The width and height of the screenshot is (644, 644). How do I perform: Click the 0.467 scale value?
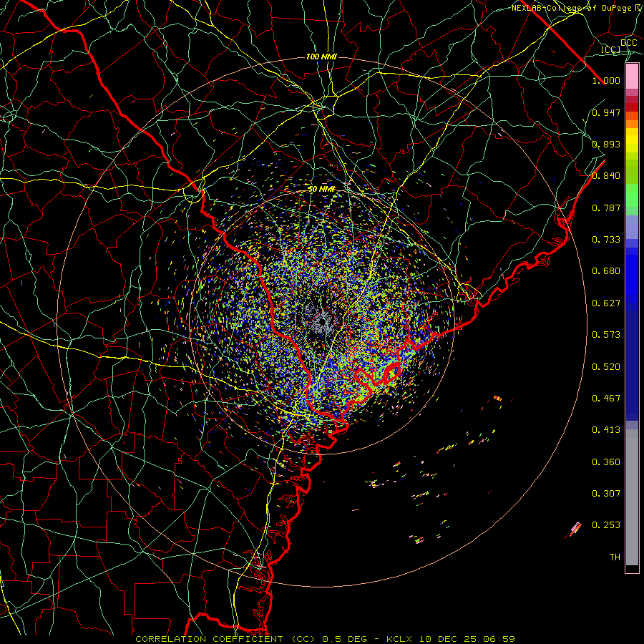[606, 399]
